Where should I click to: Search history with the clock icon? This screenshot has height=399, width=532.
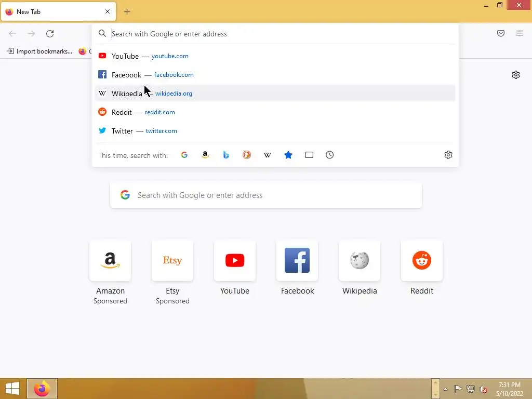coord(330,155)
